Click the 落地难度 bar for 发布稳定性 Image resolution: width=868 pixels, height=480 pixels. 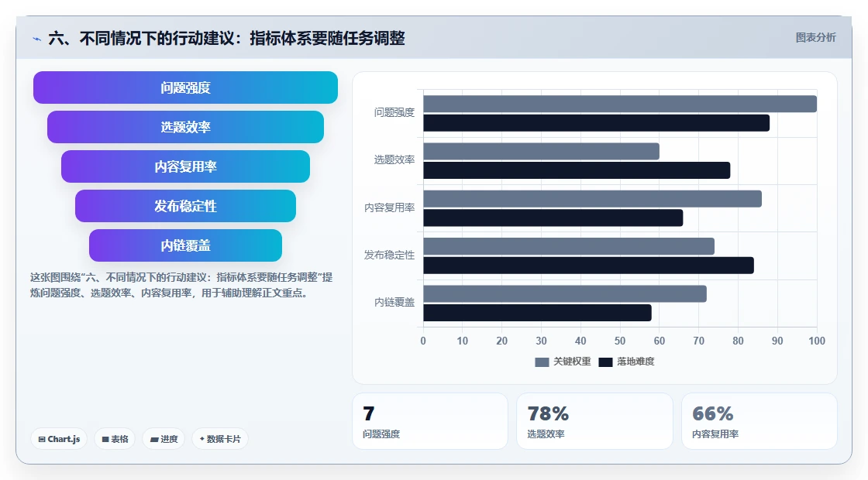click(588, 266)
